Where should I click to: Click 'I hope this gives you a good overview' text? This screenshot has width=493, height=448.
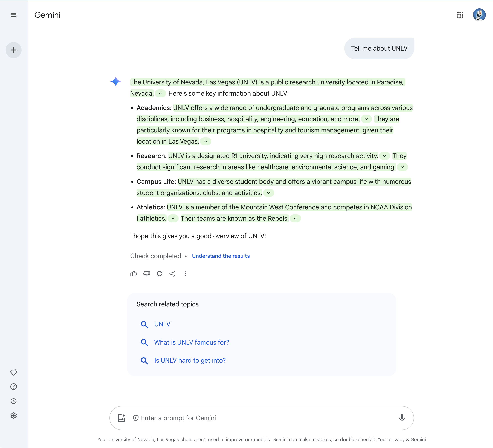pos(198,236)
